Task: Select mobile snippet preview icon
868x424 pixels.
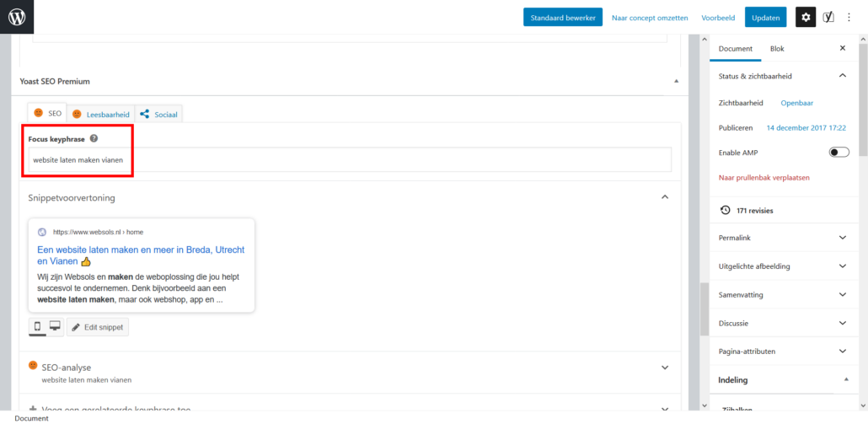Action: point(38,326)
